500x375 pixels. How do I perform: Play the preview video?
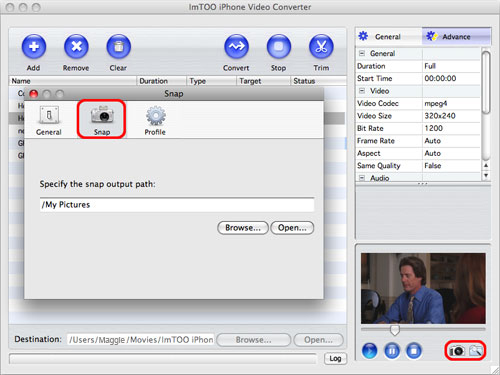coord(370,351)
